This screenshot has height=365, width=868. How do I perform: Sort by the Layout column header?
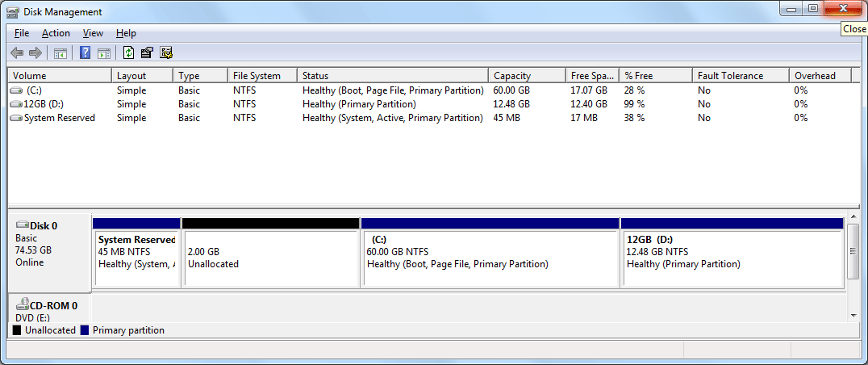[142, 76]
